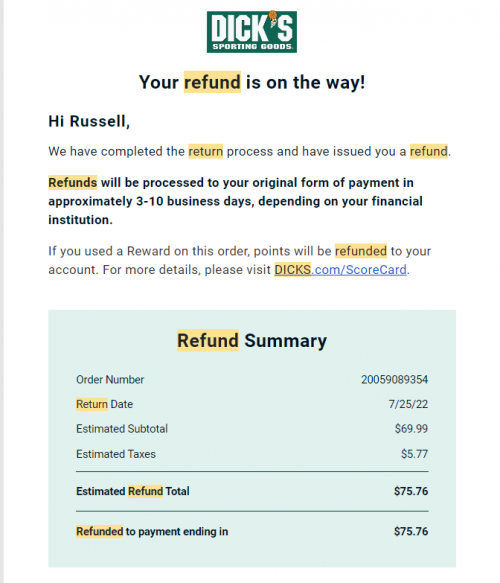Screen dimensions: 500x583
Task: Click the estimated taxes amount $5.77
Action: click(414, 454)
